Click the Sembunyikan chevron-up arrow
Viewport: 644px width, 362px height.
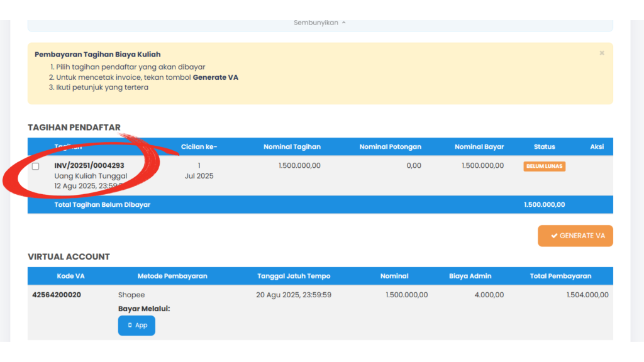(x=344, y=23)
